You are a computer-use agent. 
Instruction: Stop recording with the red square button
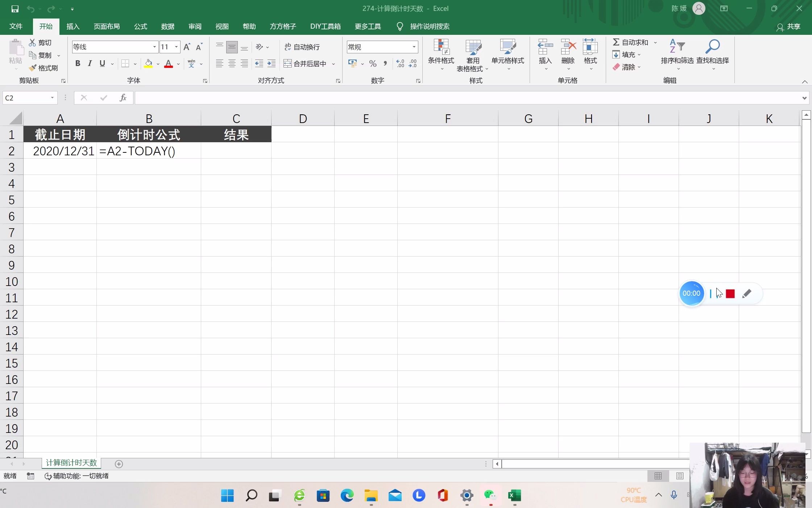point(730,294)
